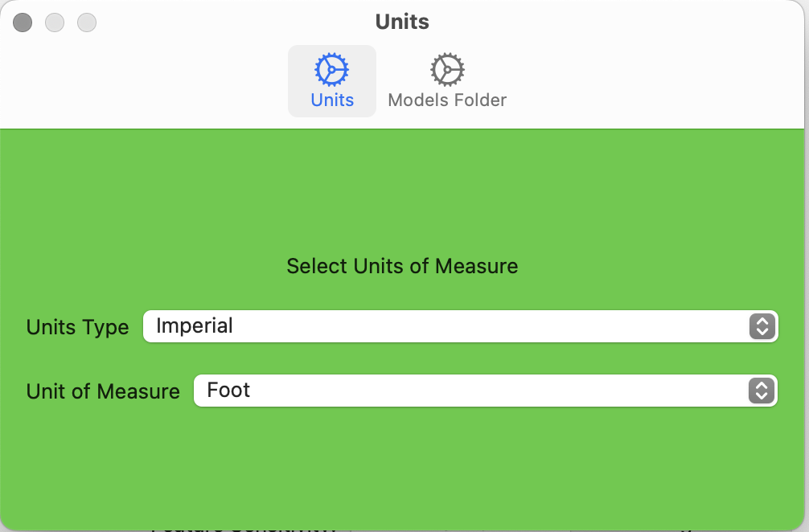
Task: Click empty green area below the dropdowns
Action: click(x=402, y=466)
